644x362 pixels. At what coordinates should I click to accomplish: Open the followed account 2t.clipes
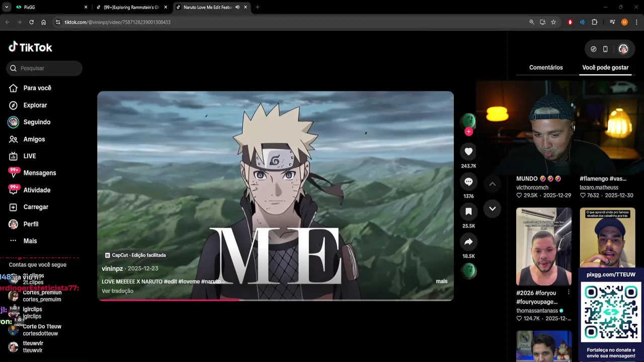pyautogui.click(x=33, y=279)
